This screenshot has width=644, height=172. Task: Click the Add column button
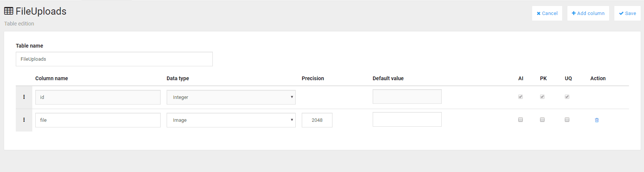pos(588,13)
